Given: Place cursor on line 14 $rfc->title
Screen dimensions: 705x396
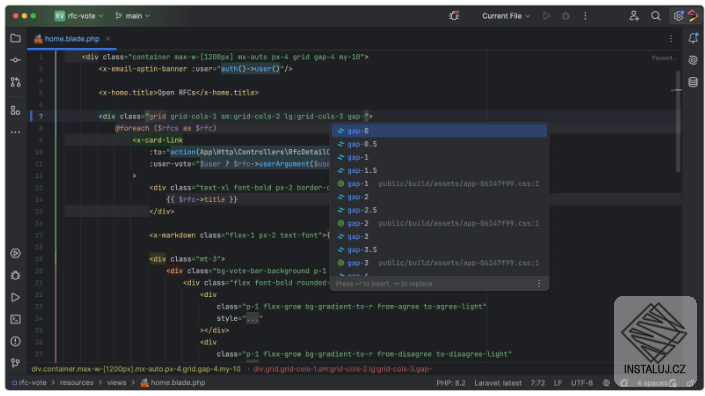Looking at the screenshot, I should pos(201,200).
